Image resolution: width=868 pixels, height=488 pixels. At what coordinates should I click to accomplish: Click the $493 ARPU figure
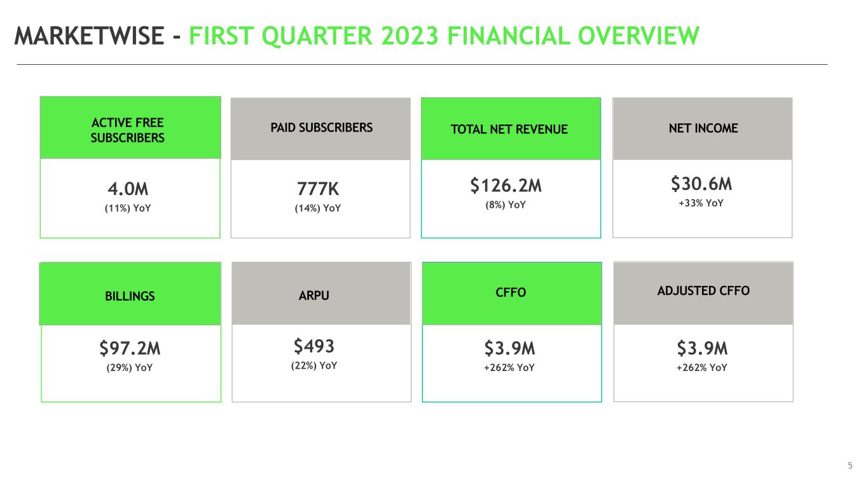pos(314,346)
